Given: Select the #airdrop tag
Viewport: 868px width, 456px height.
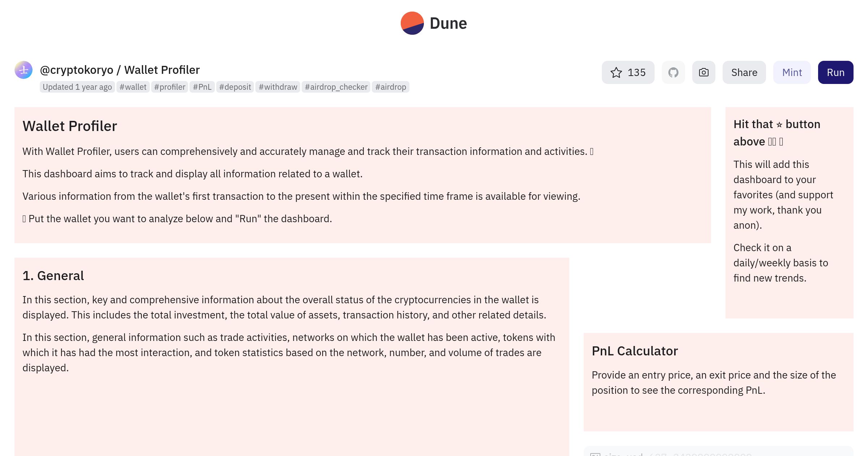Looking at the screenshot, I should pos(391,87).
